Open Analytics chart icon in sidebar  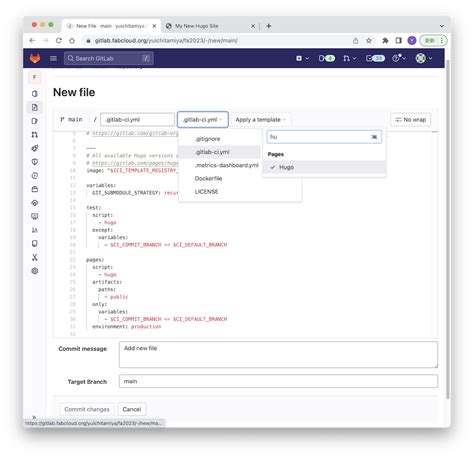(x=35, y=230)
